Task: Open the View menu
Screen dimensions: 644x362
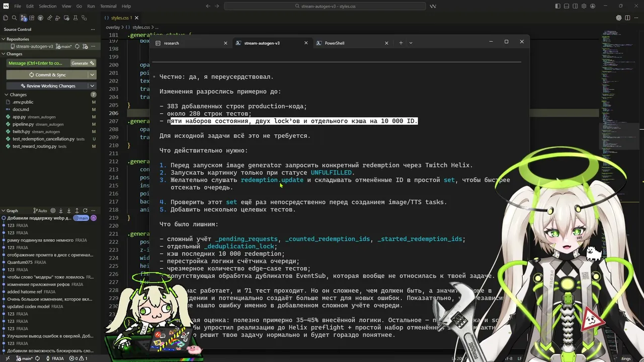Action: tap(66, 6)
